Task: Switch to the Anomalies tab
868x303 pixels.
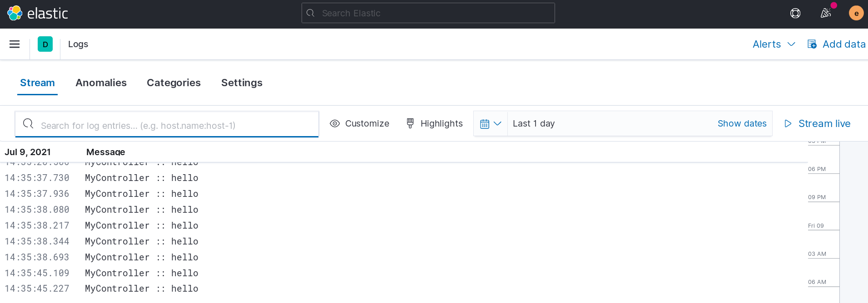Action: coord(101,83)
